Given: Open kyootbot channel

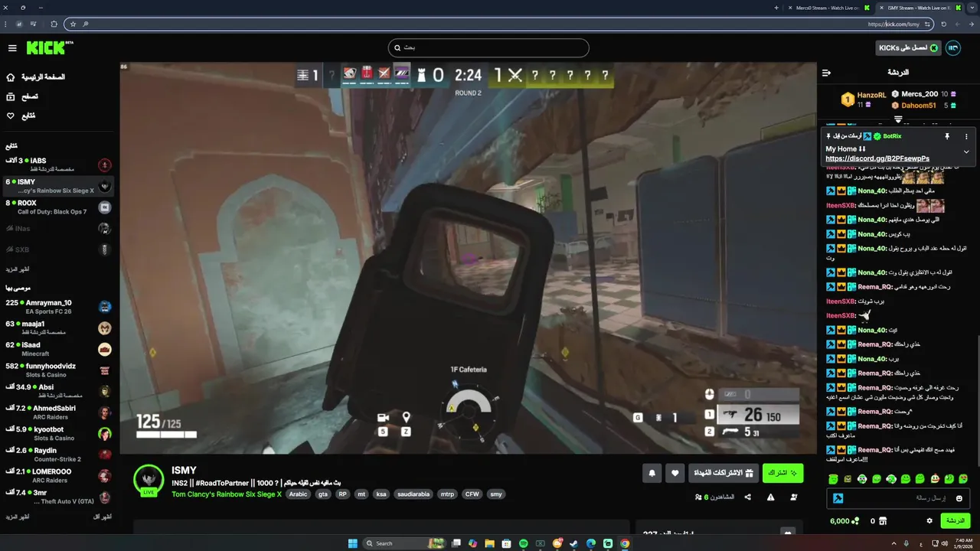Looking at the screenshot, I should pyautogui.click(x=58, y=434).
